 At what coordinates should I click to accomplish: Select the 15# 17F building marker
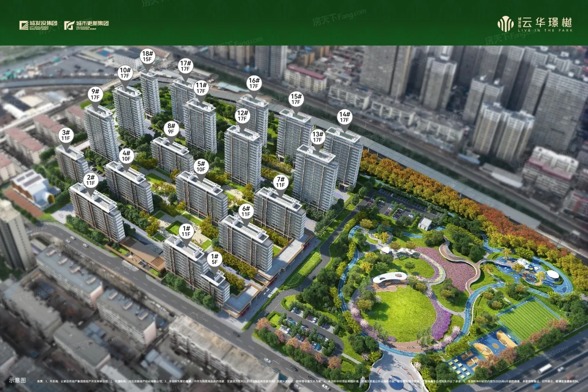pyautogui.click(x=296, y=99)
